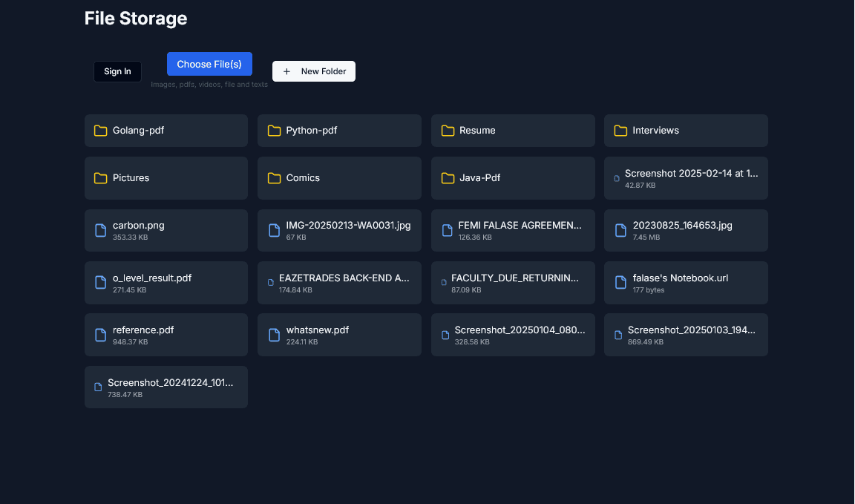Screen dimensions: 855x504
Task: Open the file falase's Notebook.url
Action: 684,282
